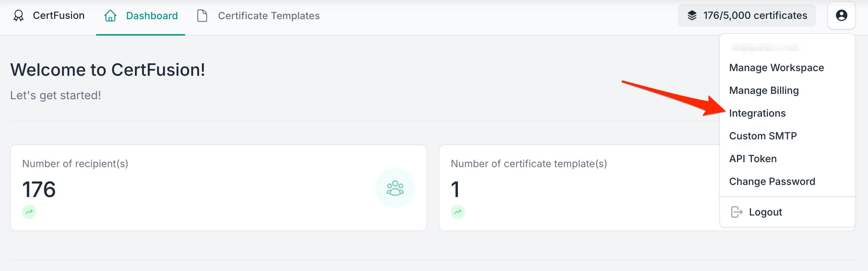868x271 pixels.
Task: Click the Number of recipients card
Action: [219, 188]
